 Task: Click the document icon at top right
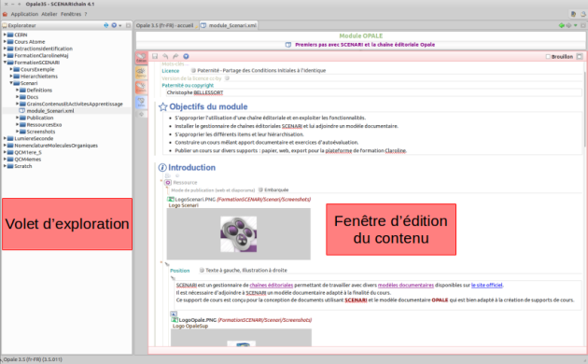(x=573, y=14)
